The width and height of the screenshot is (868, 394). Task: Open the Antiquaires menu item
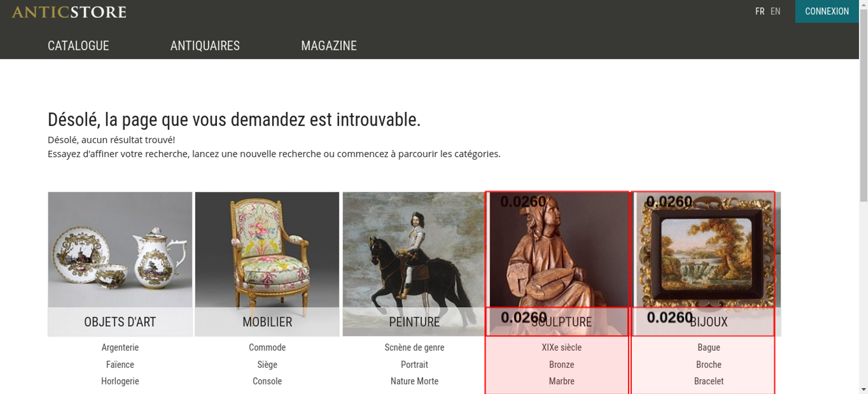coord(205,46)
